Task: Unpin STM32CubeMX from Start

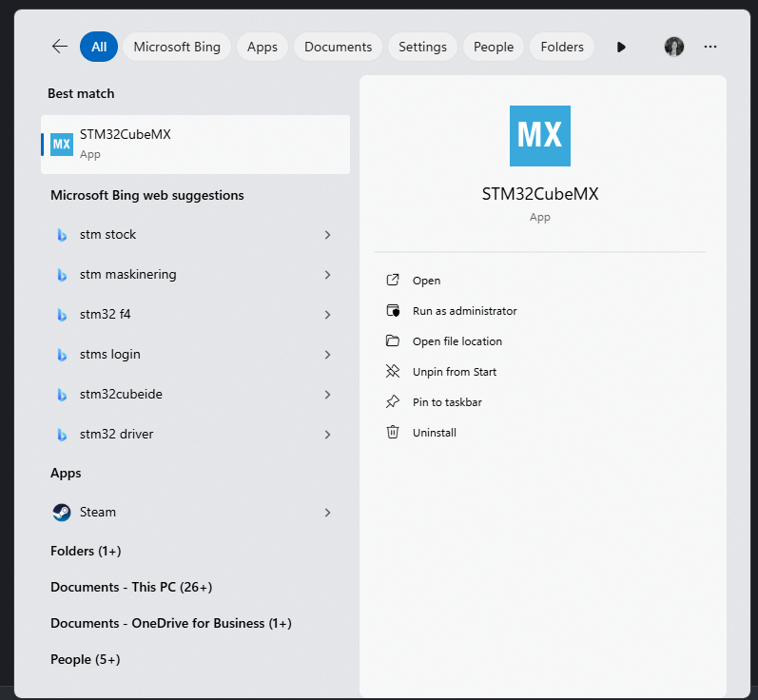Action: click(454, 372)
